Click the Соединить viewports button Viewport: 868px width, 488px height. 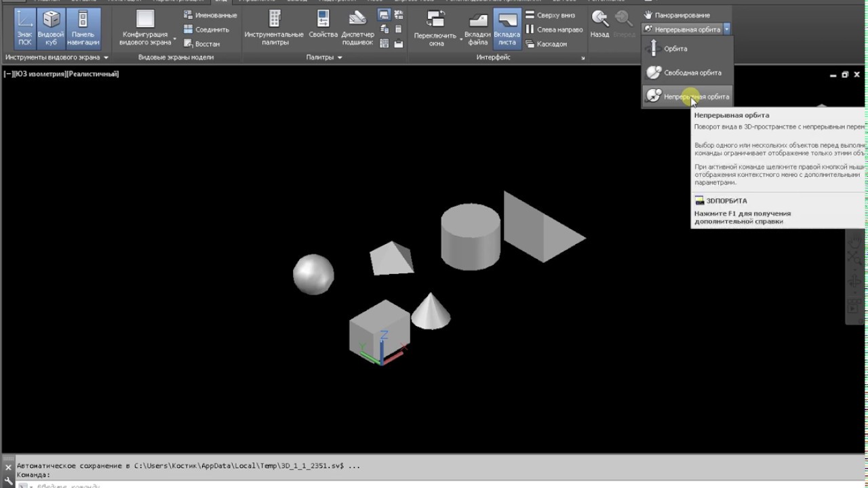pyautogui.click(x=207, y=29)
